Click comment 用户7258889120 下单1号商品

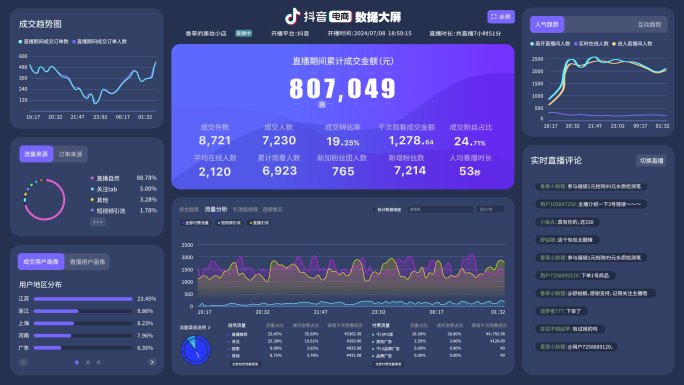[575, 276]
